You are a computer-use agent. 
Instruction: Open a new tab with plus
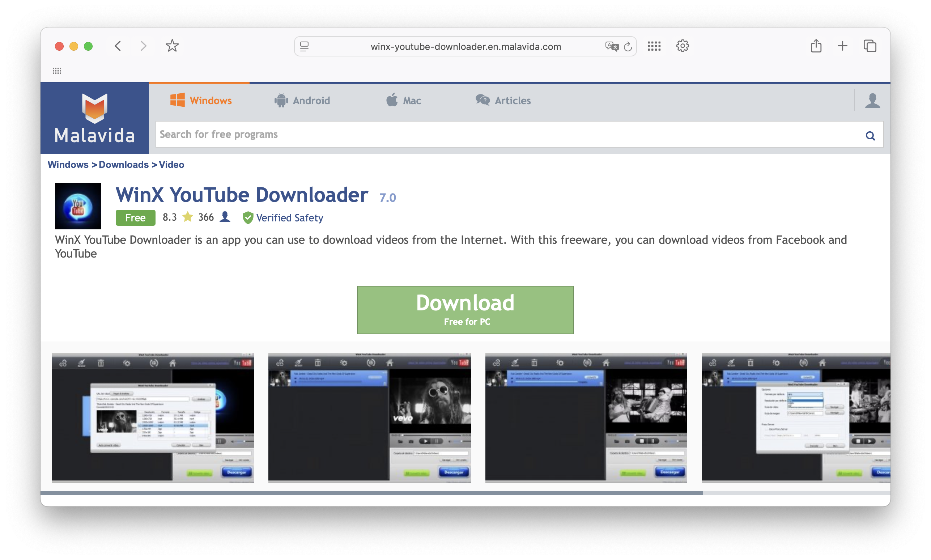pos(842,46)
